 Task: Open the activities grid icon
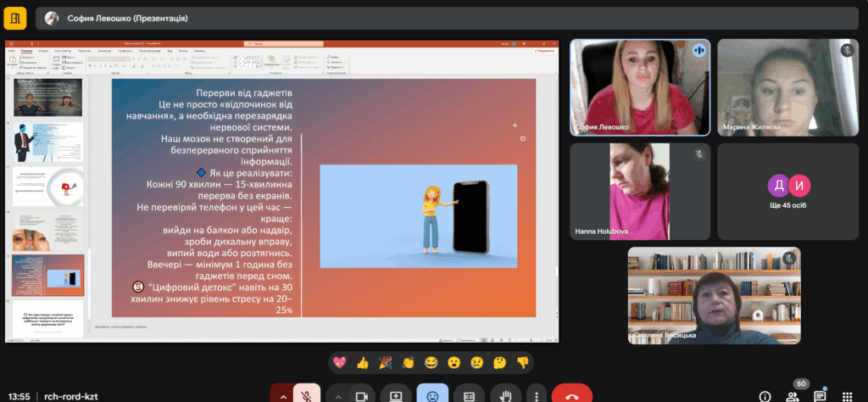(x=847, y=396)
